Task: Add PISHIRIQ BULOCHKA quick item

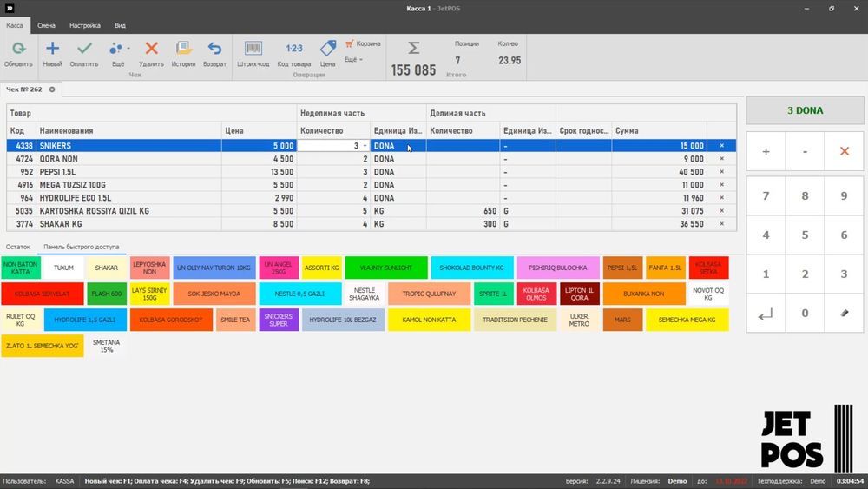Action: pos(558,268)
